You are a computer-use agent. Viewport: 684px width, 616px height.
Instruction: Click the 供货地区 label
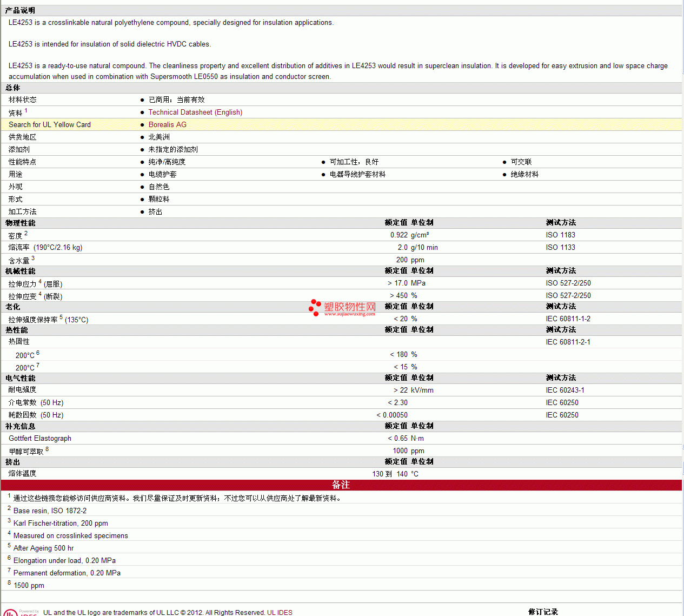[23, 137]
